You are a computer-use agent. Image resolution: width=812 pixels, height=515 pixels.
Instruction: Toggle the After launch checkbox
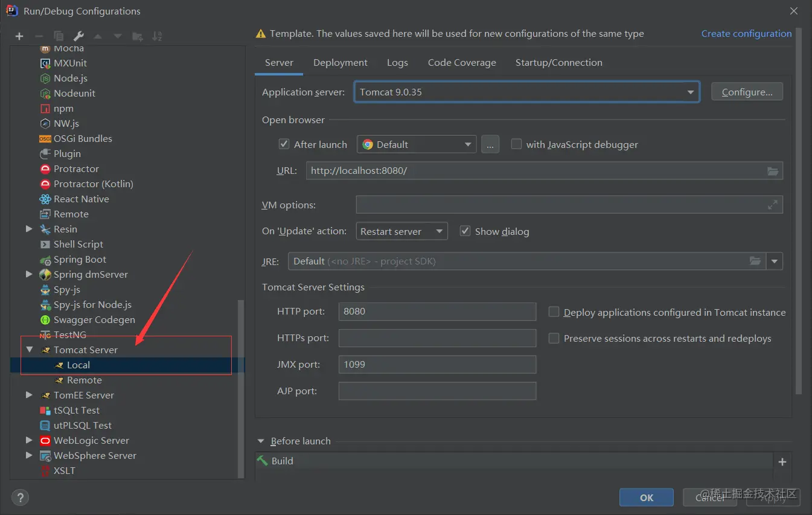284,144
